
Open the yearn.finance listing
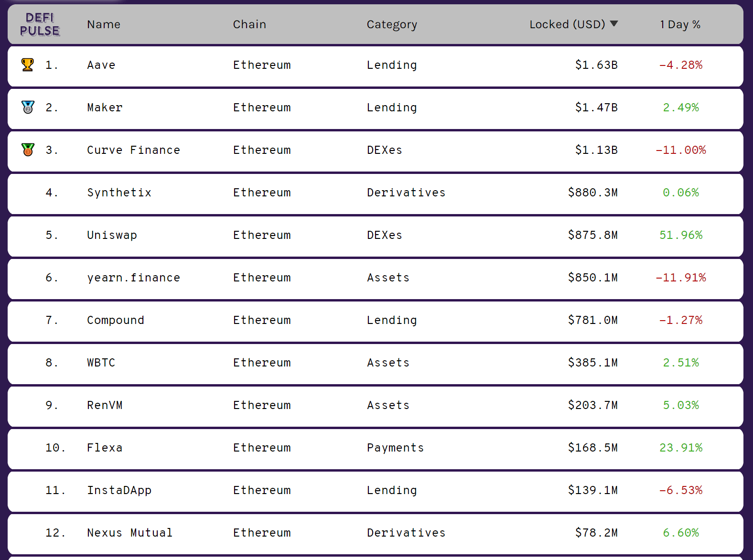[133, 278]
